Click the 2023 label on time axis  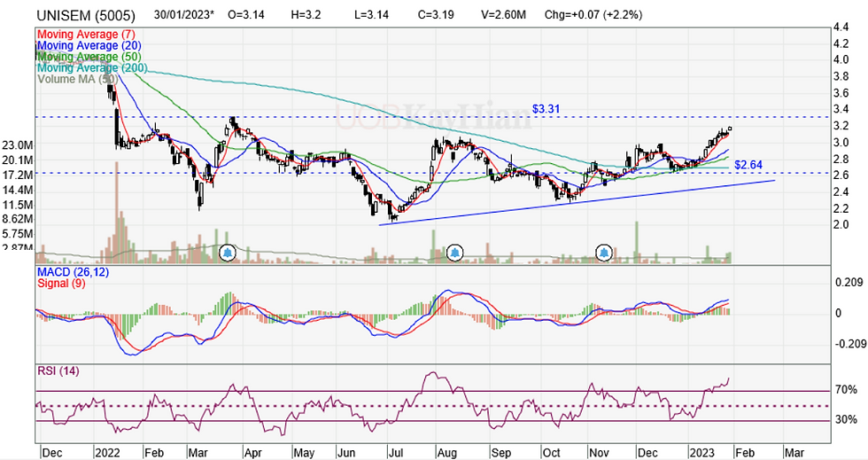(x=701, y=453)
